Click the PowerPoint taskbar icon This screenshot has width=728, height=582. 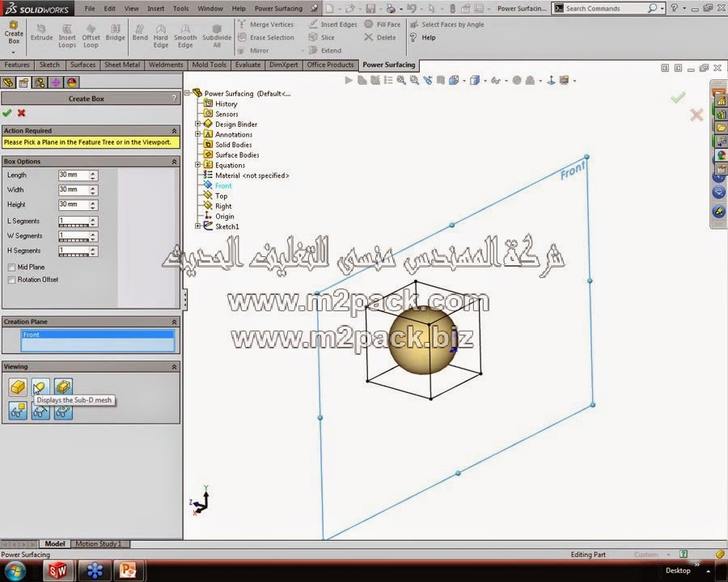[128, 570]
